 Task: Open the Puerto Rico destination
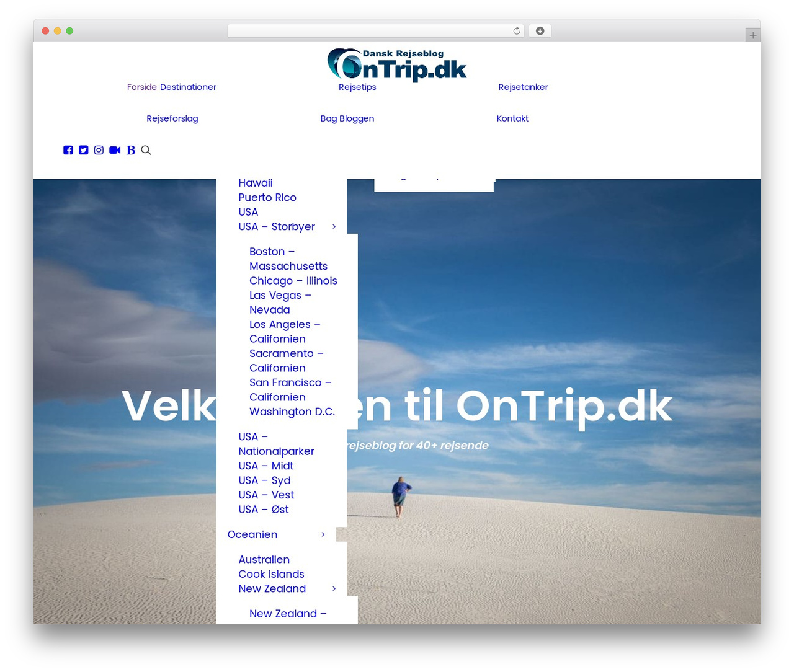pyautogui.click(x=267, y=198)
